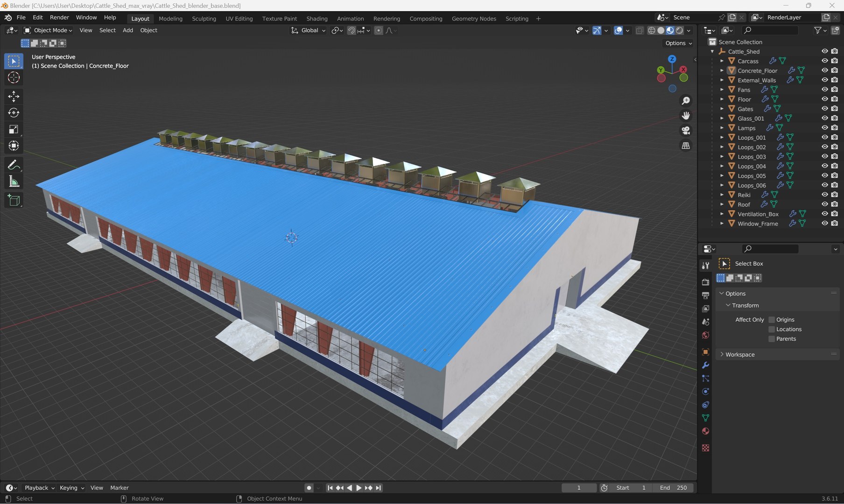Image resolution: width=844 pixels, height=504 pixels.
Task: Switch to the Shading workspace tab
Action: tap(317, 19)
